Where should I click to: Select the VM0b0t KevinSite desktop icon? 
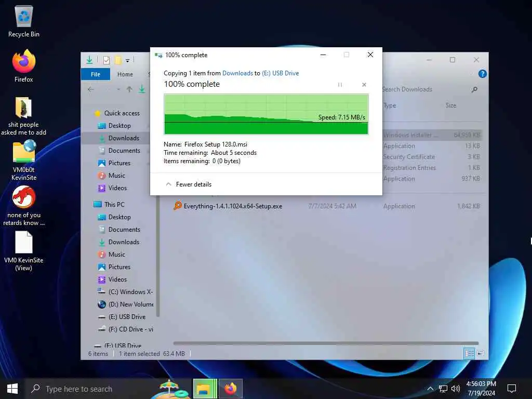coord(24,161)
